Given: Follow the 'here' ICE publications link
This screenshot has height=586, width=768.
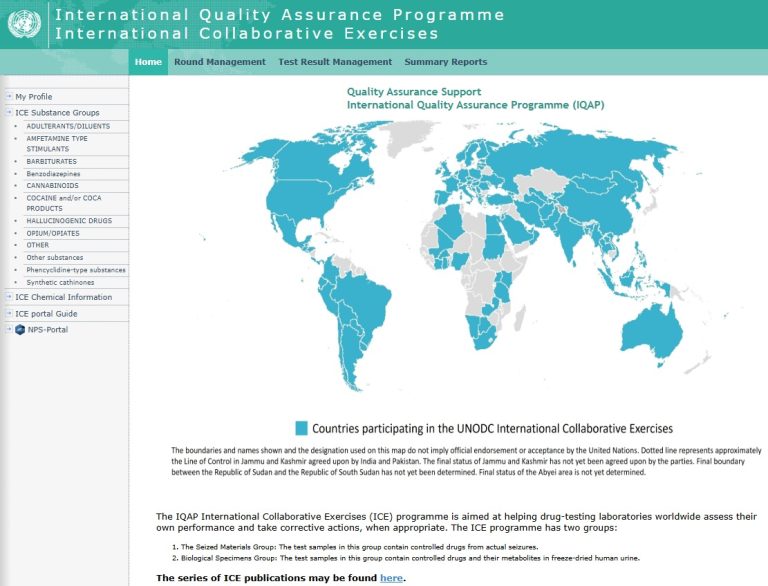Looking at the screenshot, I should [x=391, y=578].
